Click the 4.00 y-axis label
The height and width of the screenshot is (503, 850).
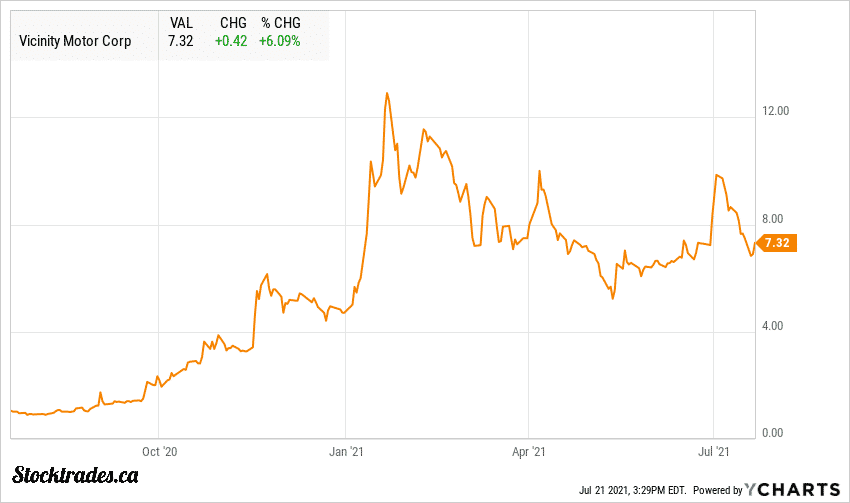click(776, 326)
